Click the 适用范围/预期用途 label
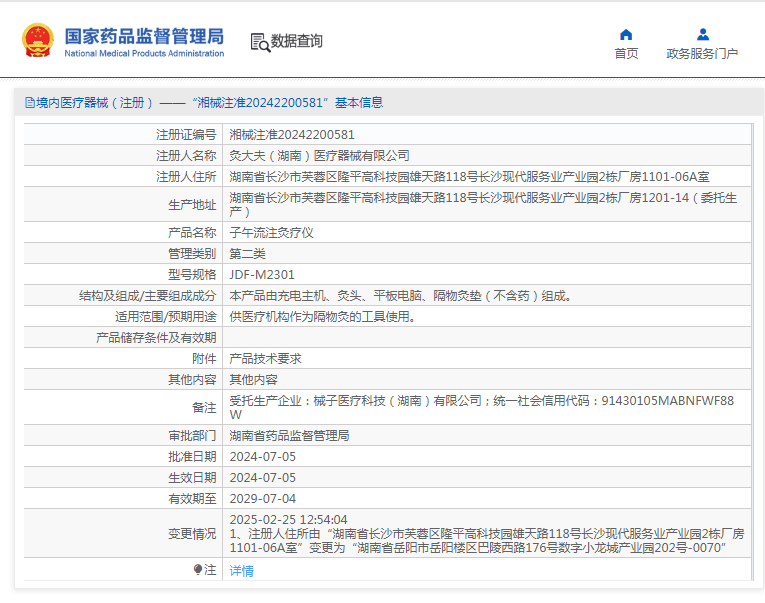The height and width of the screenshot is (603, 765). 165,317
